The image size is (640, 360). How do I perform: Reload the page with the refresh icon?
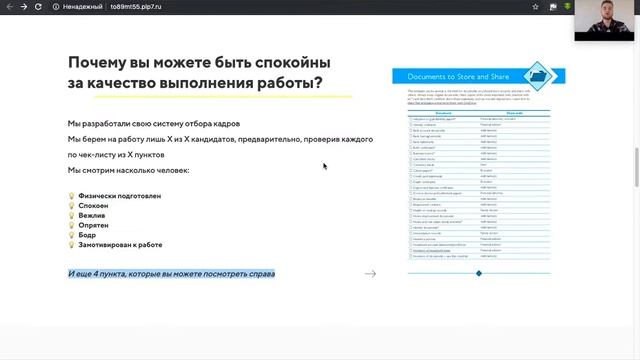pos(38,7)
